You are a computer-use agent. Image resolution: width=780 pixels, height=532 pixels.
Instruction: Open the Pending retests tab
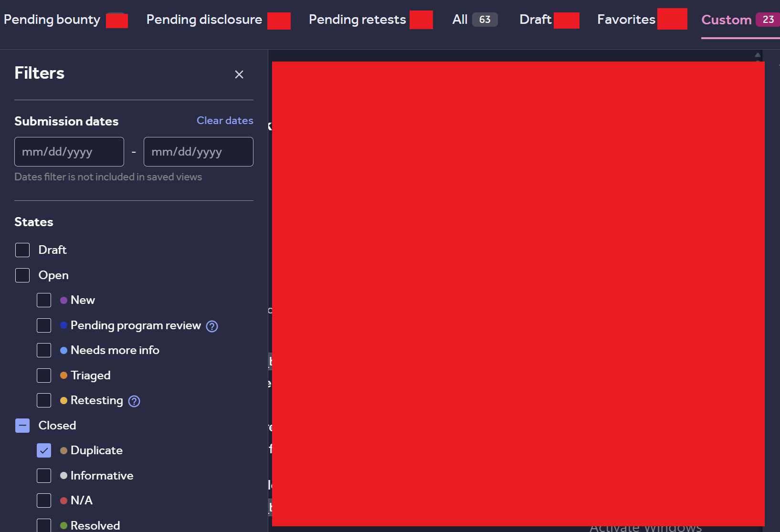pyautogui.click(x=371, y=20)
